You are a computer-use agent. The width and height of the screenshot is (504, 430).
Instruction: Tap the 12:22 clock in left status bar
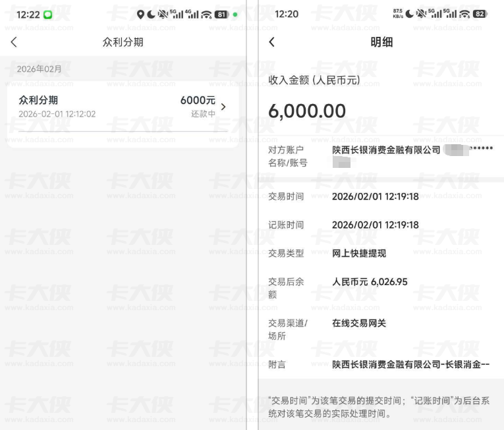pyautogui.click(x=28, y=14)
